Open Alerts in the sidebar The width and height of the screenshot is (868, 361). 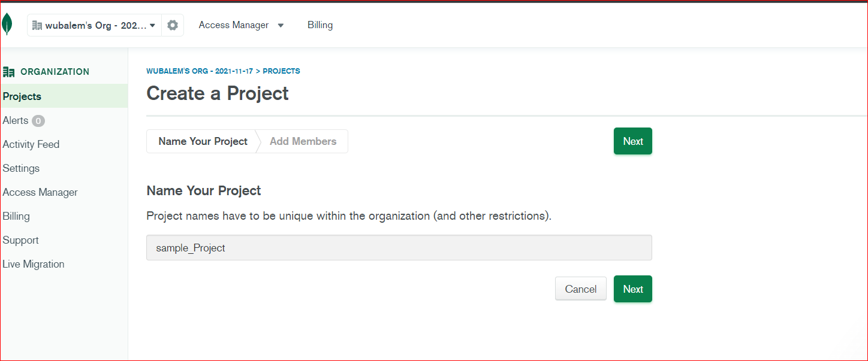(x=16, y=120)
